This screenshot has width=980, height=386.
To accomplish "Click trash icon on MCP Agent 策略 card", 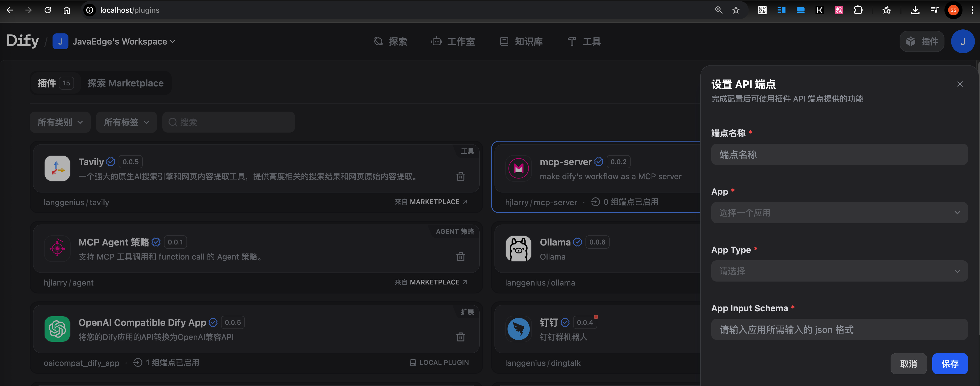I will [x=461, y=257].
